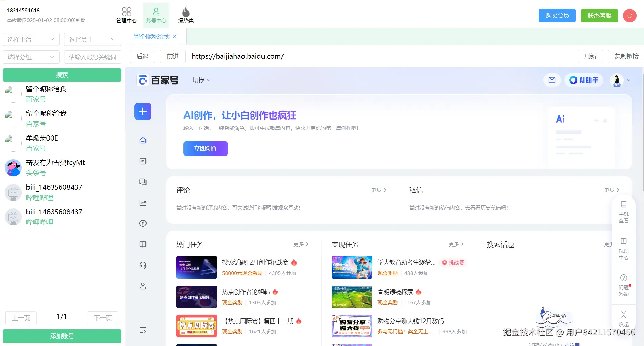Click the 挑战赛 tag
Screen dimensions: 644x346
pos(453,262)
